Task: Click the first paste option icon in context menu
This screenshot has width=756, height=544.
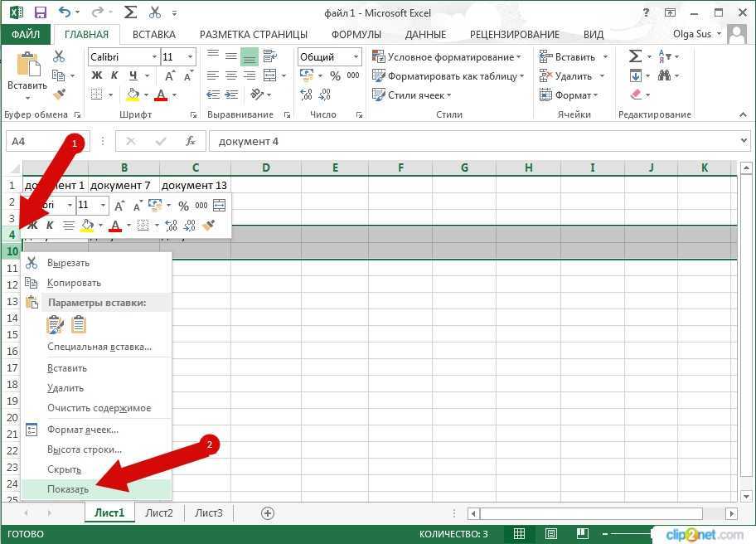Action: pos(56,325)
